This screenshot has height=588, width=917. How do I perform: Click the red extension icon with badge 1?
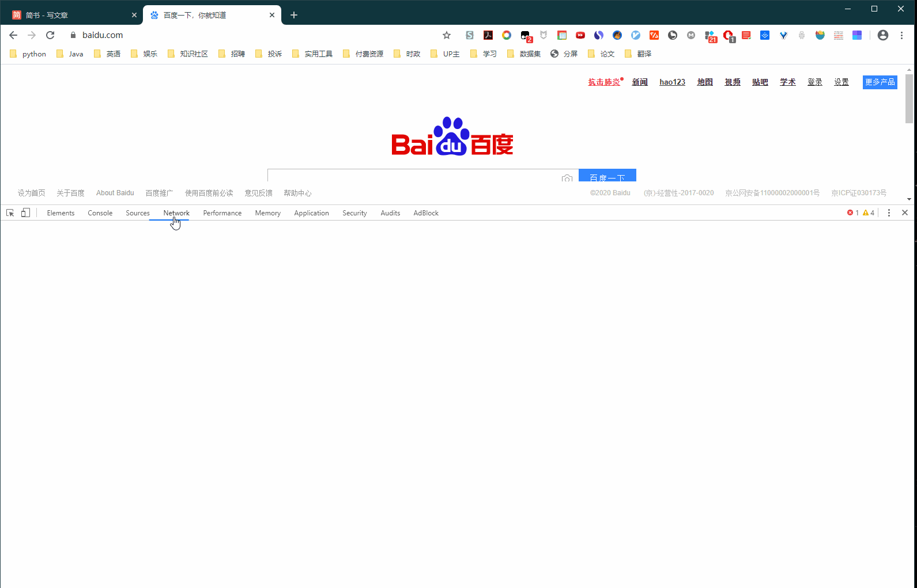729,36
